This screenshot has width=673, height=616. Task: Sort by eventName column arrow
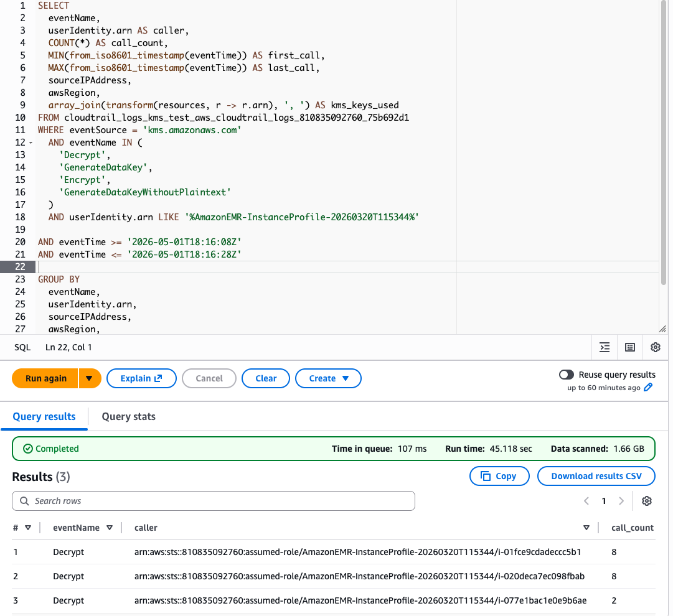coord(110,528)
